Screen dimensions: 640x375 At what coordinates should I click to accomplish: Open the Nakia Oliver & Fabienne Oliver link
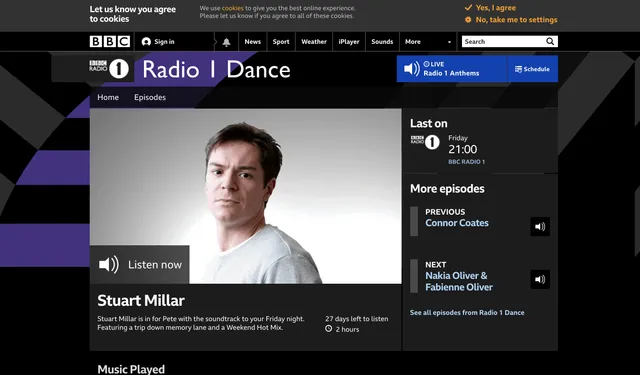coord(459,281)
